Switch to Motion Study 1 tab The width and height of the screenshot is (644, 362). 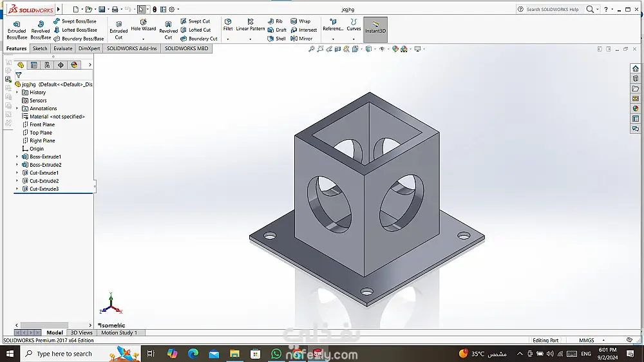point(119,333)
